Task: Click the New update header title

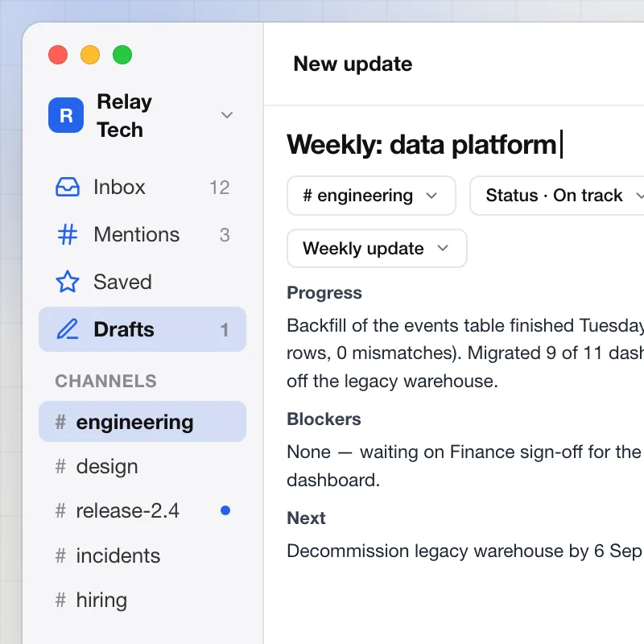Action: 353,64
